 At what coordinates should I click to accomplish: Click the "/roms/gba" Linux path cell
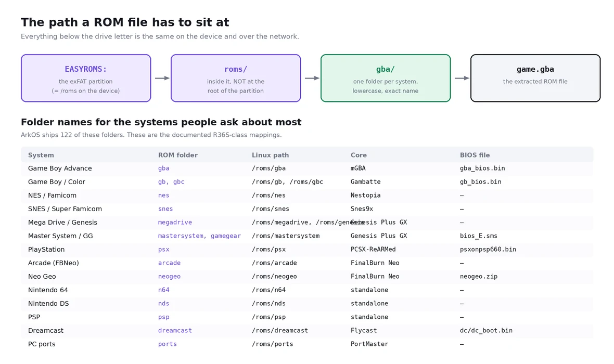pos(268,168)
